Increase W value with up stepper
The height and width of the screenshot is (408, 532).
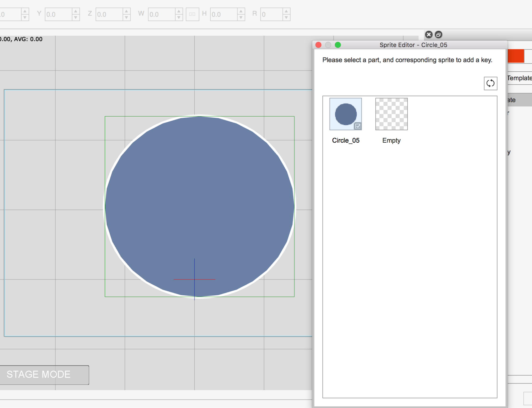(179, 11)
